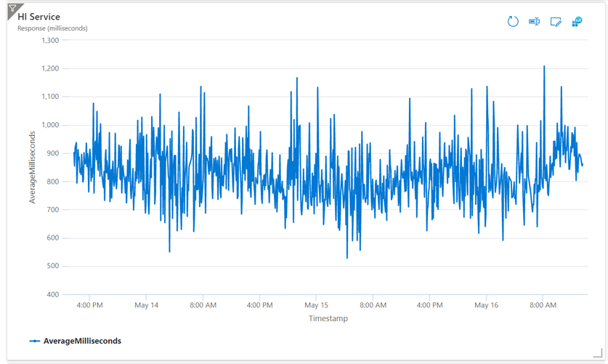
Task: Click the tile resize handle corner
Action: pyautogui.click(x=598, y=353)
